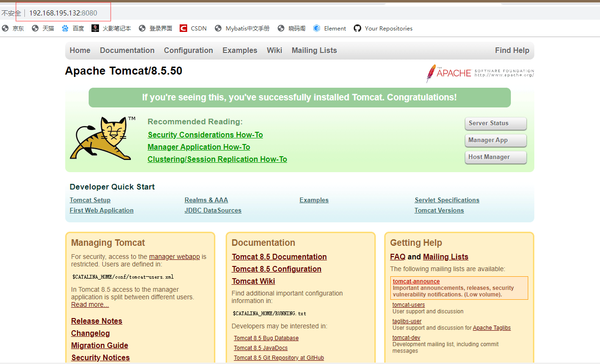600x364 pixels.
Task: Open the Apache Taglibs link
Action: tap(492, 328)
